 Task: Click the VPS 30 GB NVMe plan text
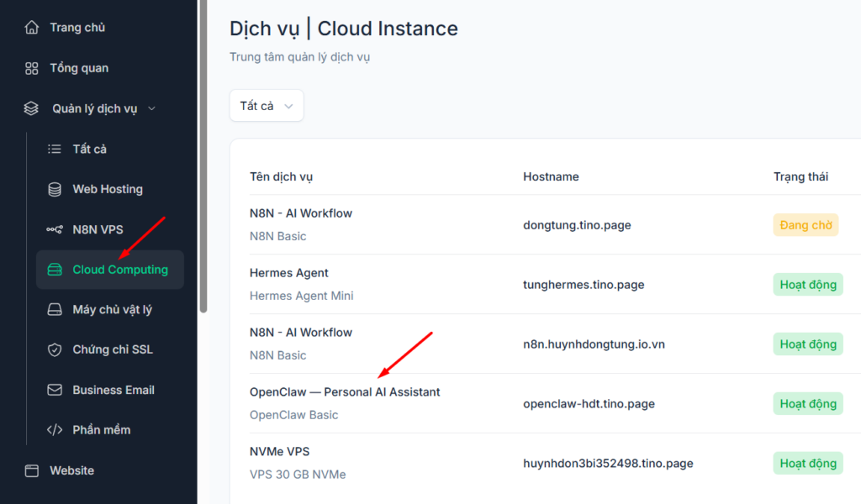[298, 475]
